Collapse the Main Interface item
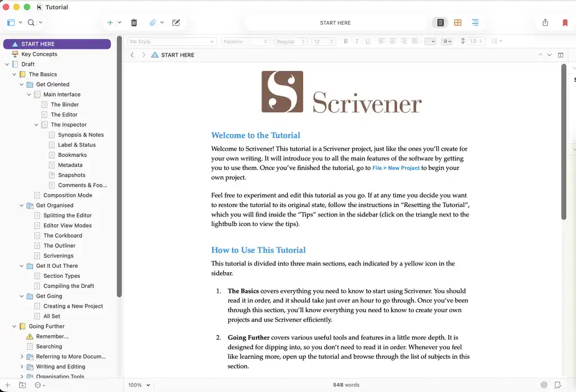The image size is (576, 392). 29,94
